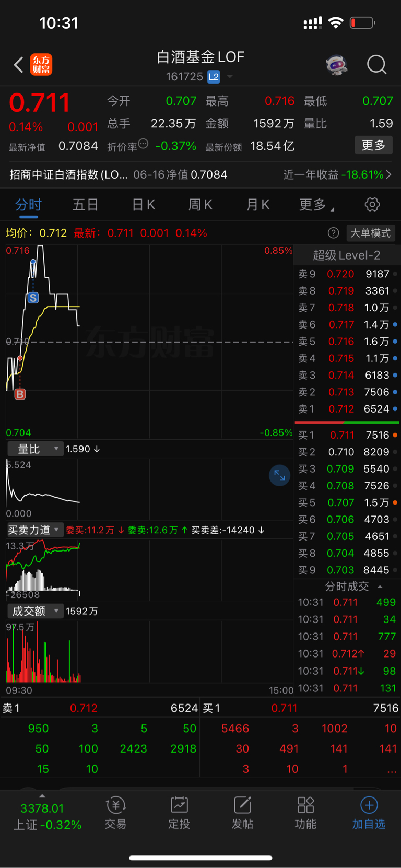Select 买9 row at 0.703
The height and width of the screenshot is (868, 401).
tap(347, 570)
